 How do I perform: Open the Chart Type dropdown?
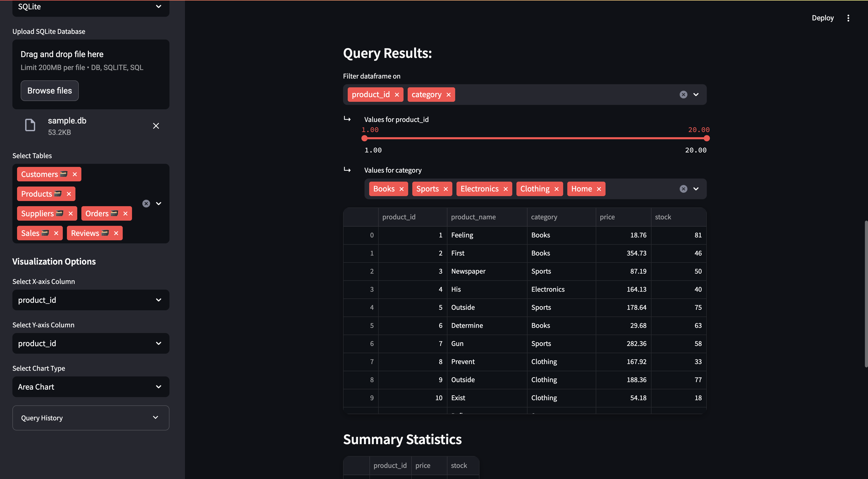tap(91, 387)
